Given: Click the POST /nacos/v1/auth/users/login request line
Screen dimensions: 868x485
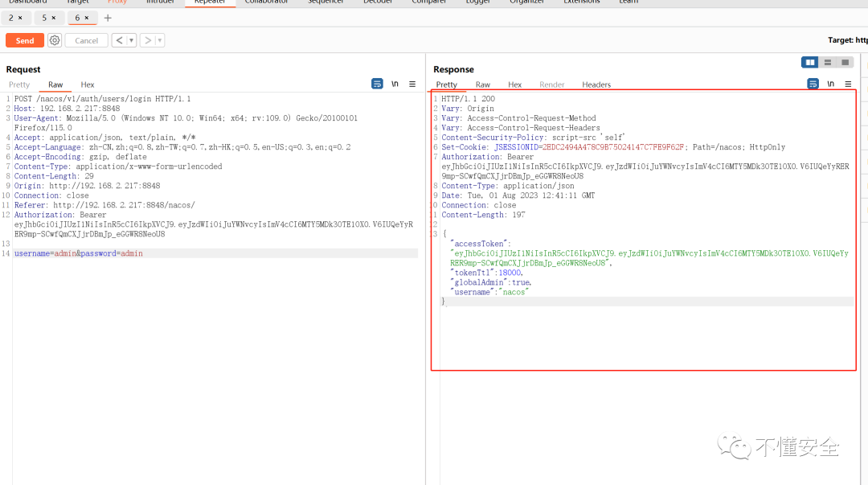Looking at the screenshot, I should click(x=102, y=99).
